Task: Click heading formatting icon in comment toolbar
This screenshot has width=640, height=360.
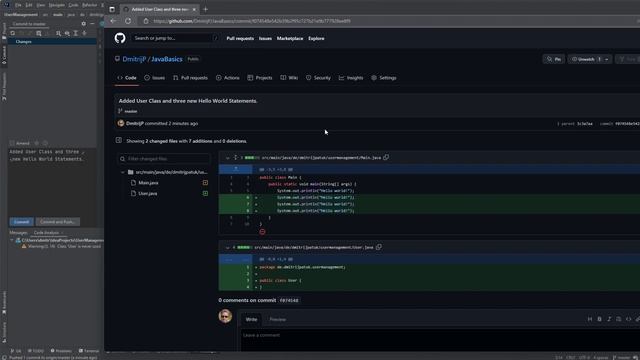Action: click(x=590, y=319)
